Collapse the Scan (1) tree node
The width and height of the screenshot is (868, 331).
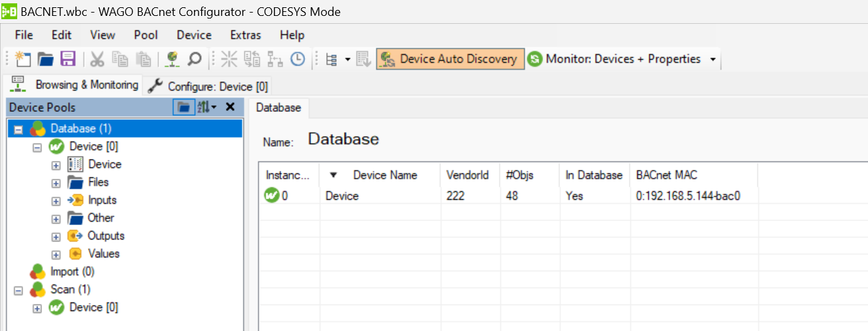19,290
